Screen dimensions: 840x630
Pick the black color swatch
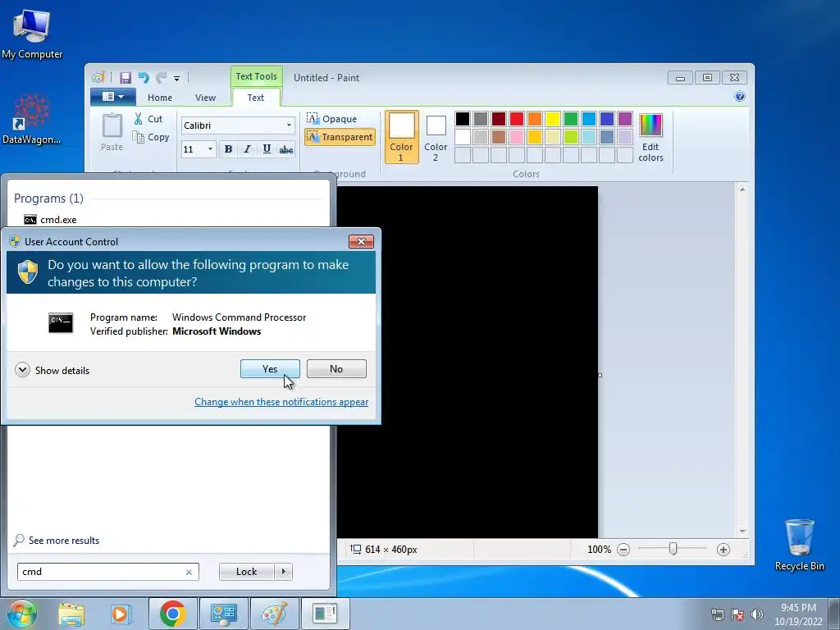click(x=463, y=118)
